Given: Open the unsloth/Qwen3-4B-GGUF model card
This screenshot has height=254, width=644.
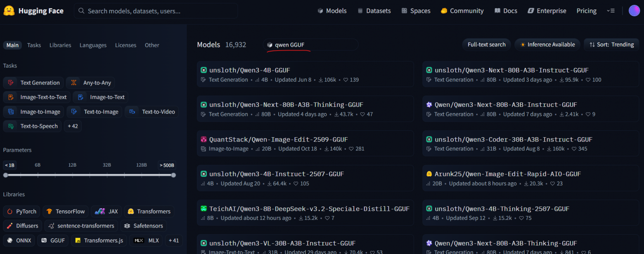Looking at the screenshot, I should 305,74.
